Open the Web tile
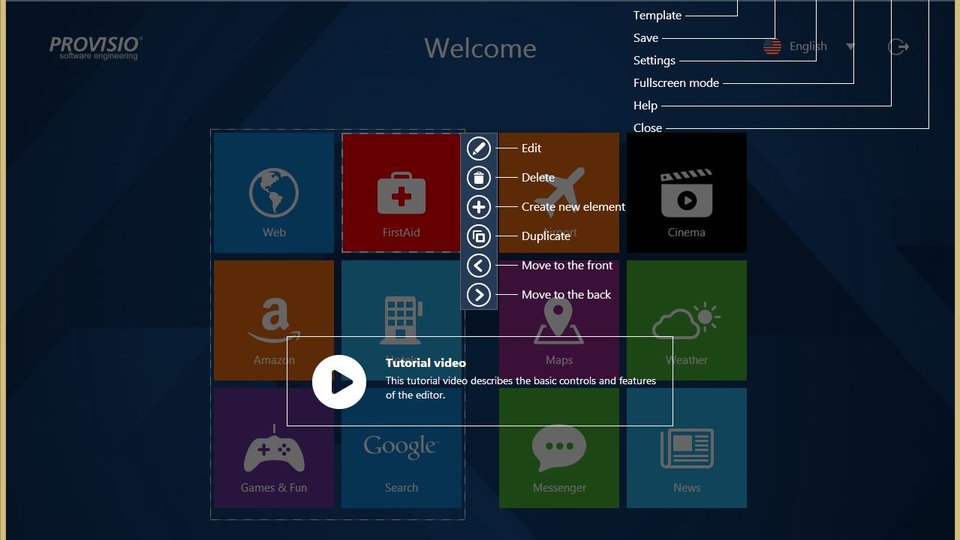 coord(274,192)
